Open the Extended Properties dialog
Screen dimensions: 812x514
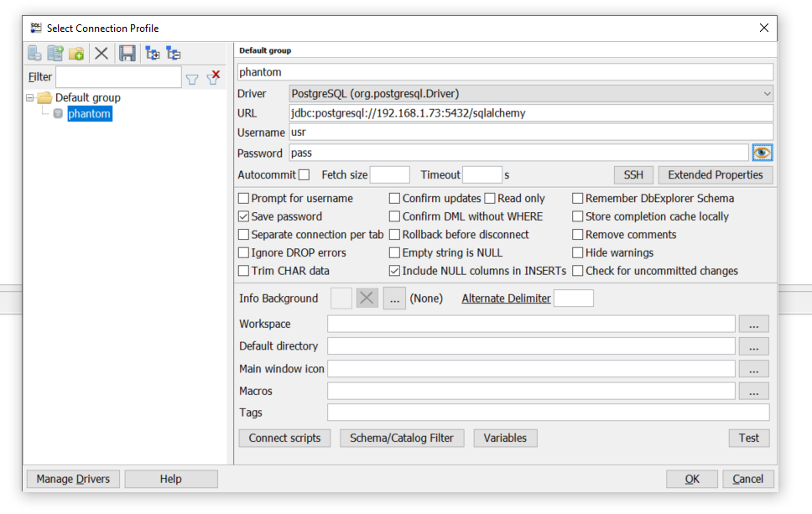click(716, 175)
